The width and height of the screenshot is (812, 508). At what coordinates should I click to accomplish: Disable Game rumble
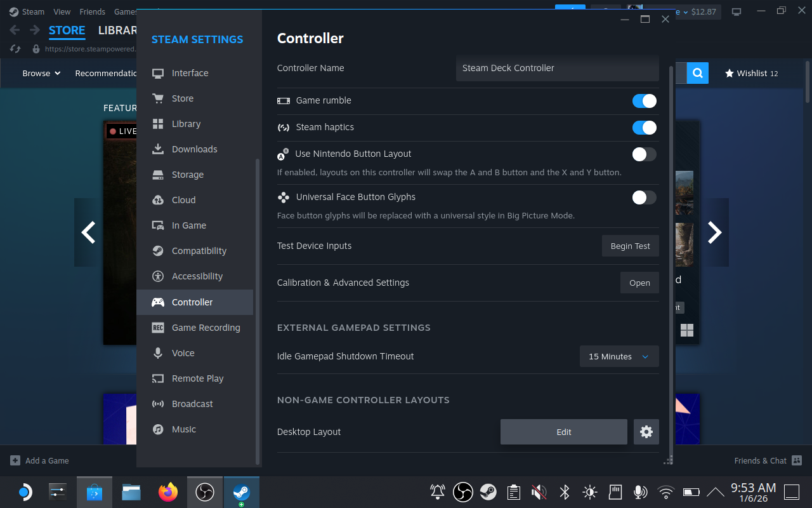point(644,100)
